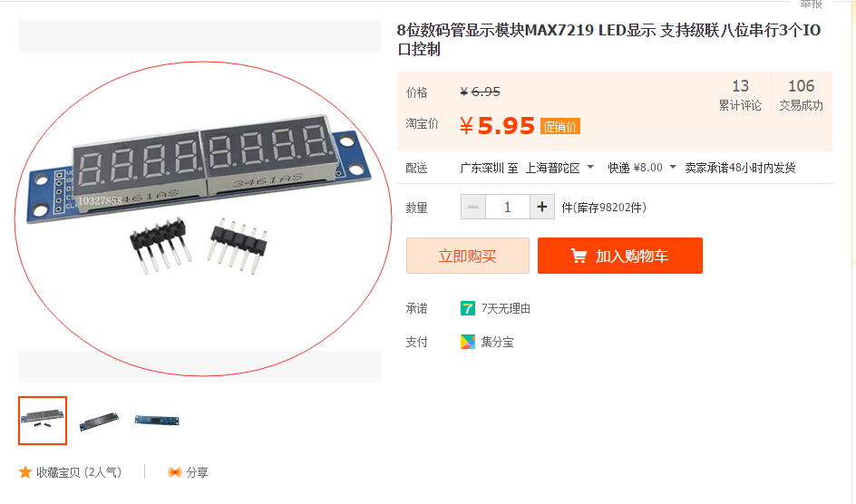The width and height of the screenshot is (856, 504).
Task: Select the first product thumbnail
Action: tap(43, 421)
